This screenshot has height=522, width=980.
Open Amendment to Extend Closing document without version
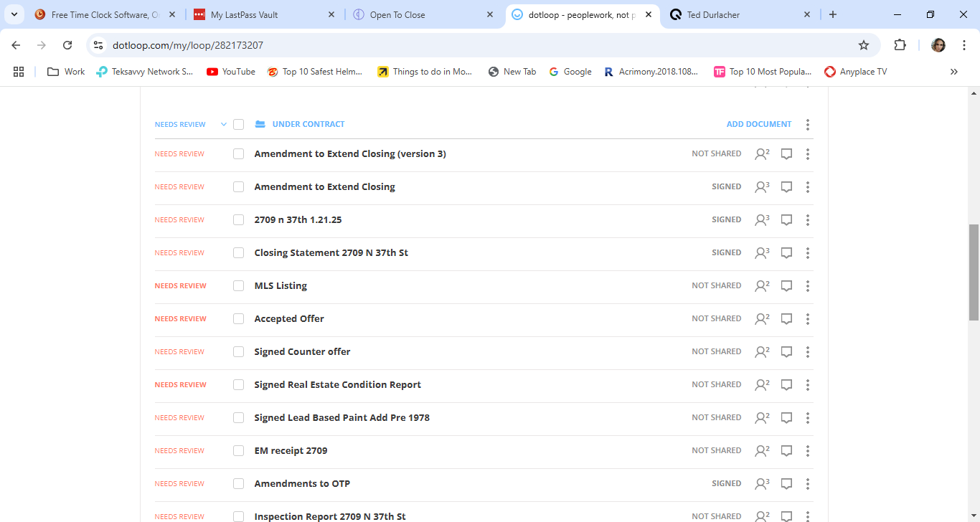(324, 186)
